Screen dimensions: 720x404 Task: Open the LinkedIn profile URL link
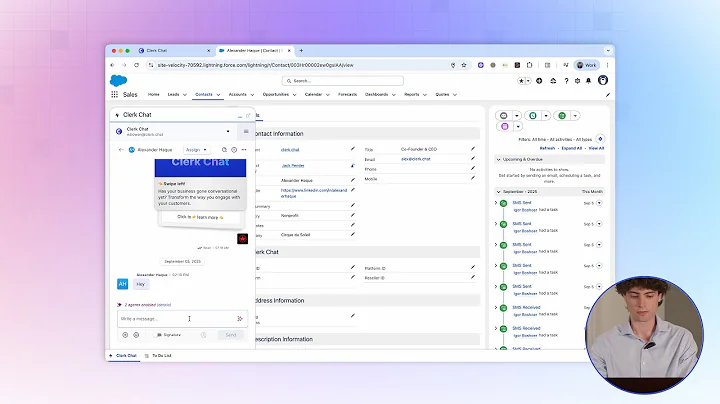click(314, 193)
